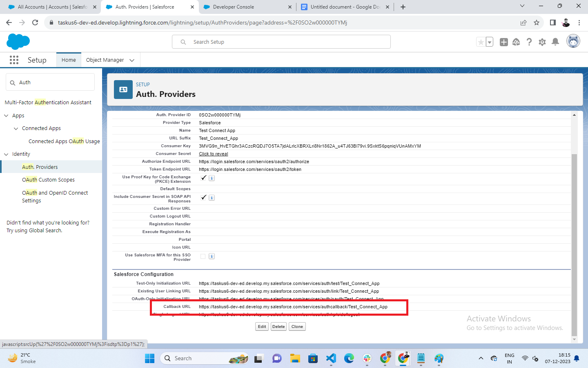This screenshot has height=368, width=588.
Task: Open OAuth and OpenID Connect Settings
Action: tap(55, 197)
